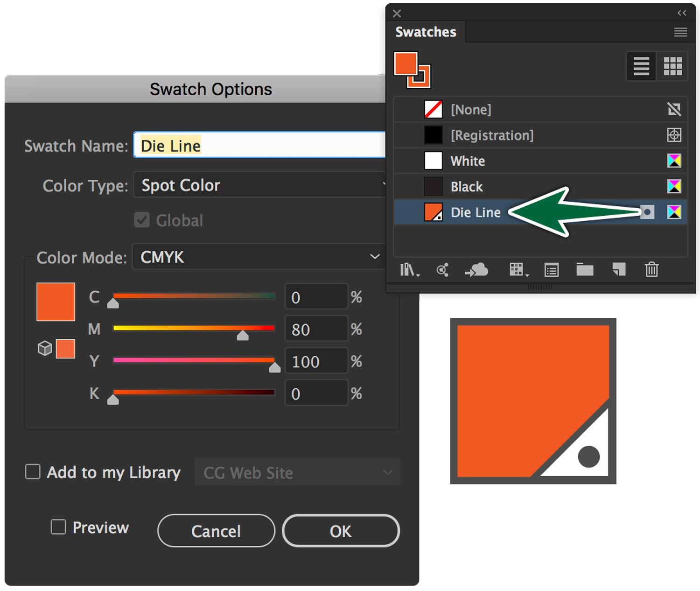
Task: Toggle the Global checkbox
Action: (142, 220)
